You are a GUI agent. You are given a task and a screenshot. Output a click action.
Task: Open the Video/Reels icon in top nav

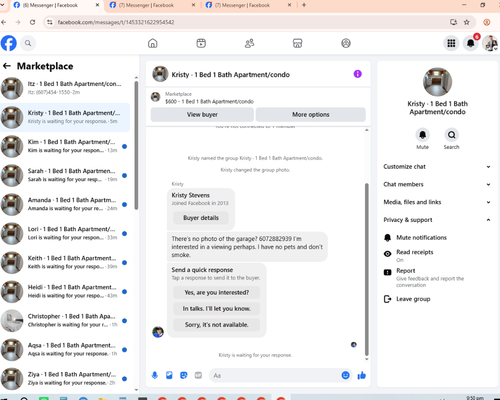[x=201, y=43]
